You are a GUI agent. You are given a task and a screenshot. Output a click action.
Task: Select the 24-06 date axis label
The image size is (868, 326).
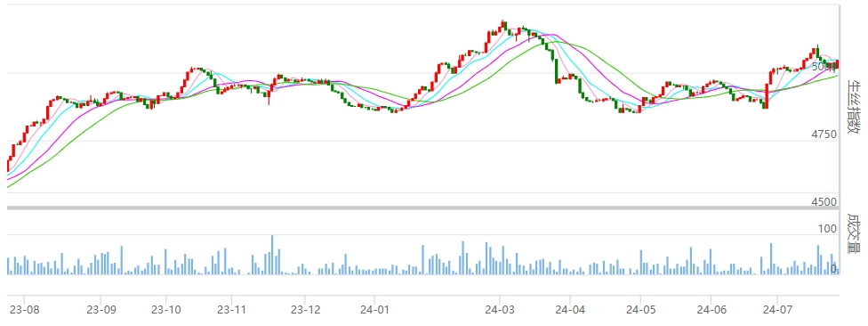711,309
